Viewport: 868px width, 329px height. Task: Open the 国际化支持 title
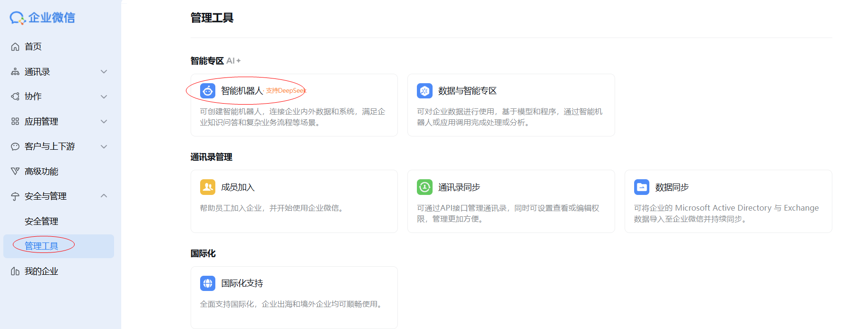click(x=242, y=283)
